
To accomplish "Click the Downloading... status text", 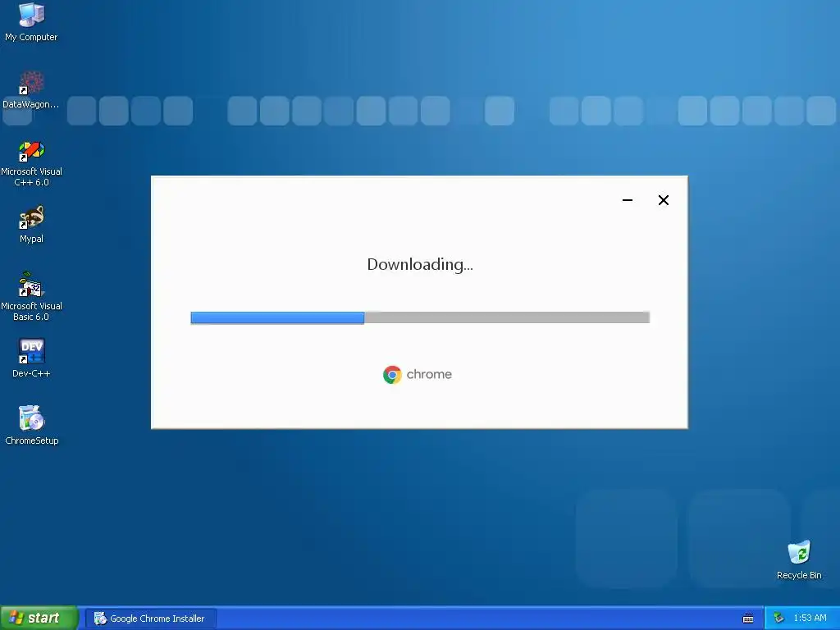I will [420, 265].
